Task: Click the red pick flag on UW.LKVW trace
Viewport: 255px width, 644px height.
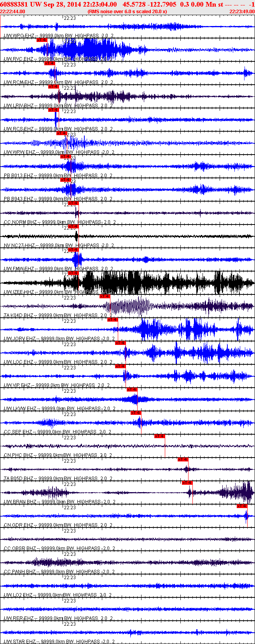Action: pos(132,389)
